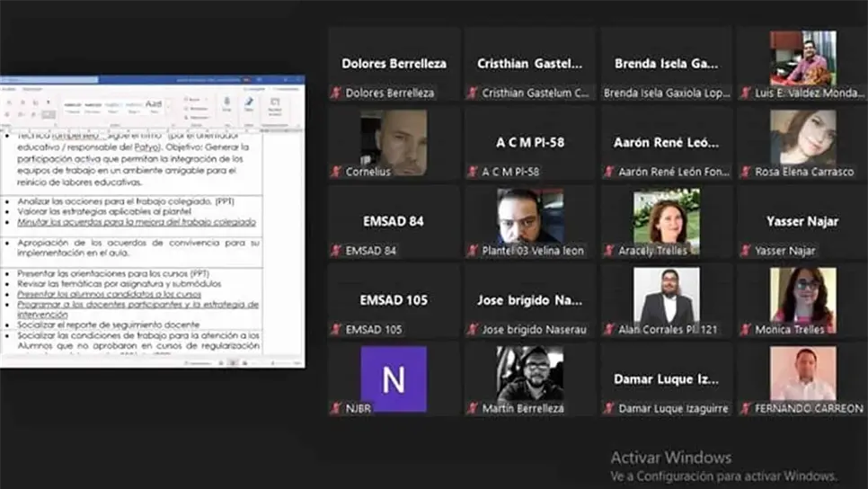Click the Comentarios button in Word
The width and height of the screenshot is (868, 489).
pos(285,89)
